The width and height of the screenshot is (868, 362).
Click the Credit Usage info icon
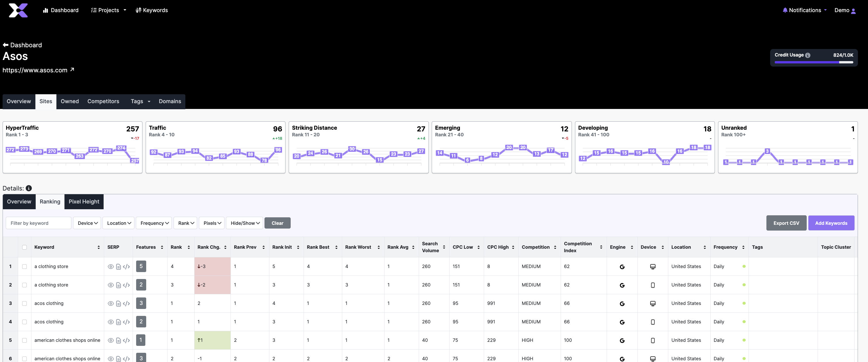[x=807, y=55]
